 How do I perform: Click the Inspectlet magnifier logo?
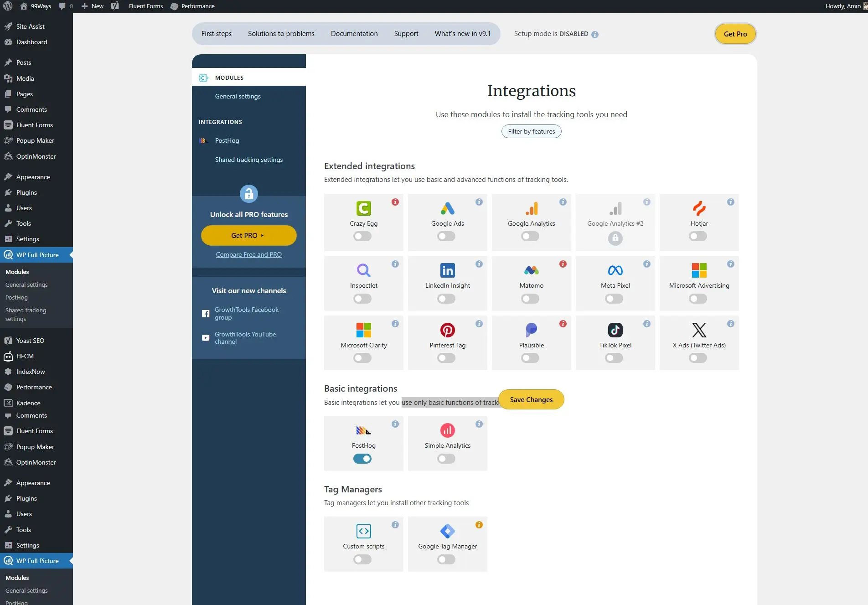point(363,270)
